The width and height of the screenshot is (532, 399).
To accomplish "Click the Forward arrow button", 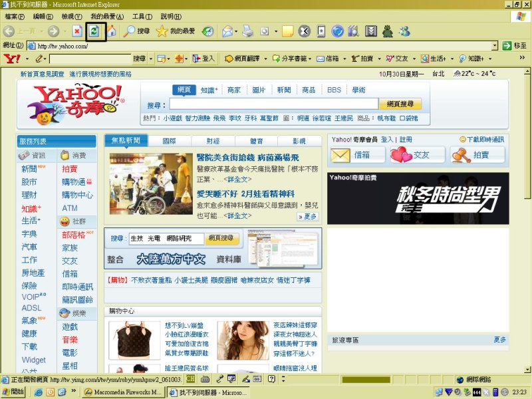I will pyautogui.click(x=53, y=31).
